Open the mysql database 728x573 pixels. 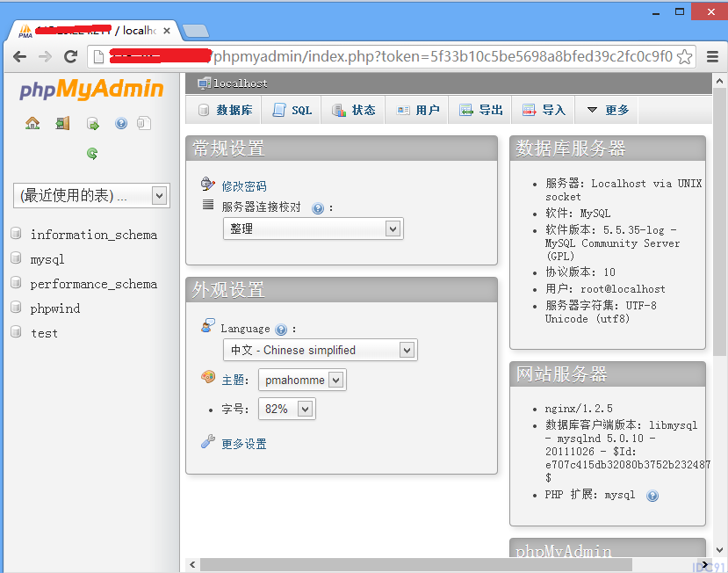click(x=47, y=259)
